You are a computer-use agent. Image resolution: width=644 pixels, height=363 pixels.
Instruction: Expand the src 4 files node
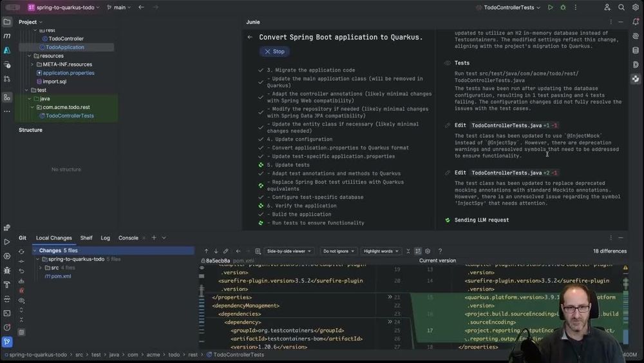pos(40,268)
